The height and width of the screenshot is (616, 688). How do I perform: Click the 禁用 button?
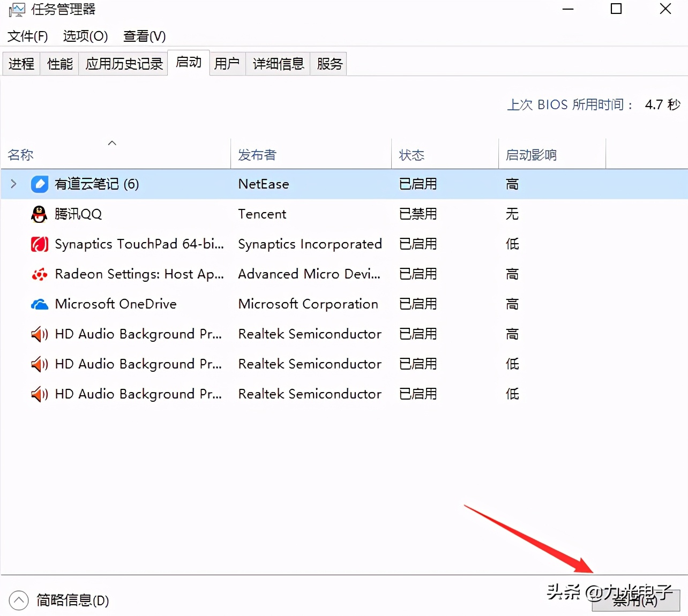635,600
